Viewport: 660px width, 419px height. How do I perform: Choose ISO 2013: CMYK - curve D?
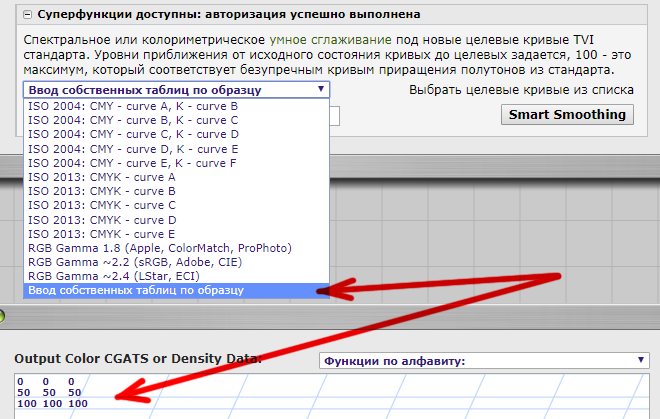(102, 219)
